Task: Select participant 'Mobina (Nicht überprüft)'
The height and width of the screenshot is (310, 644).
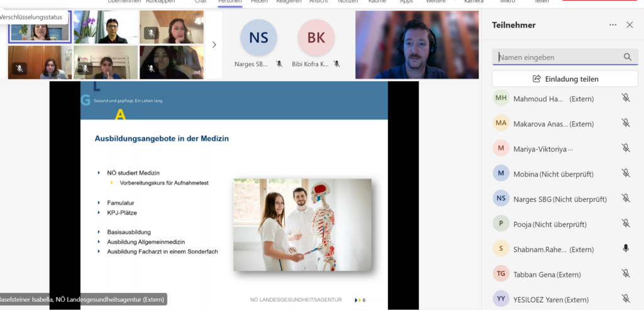Action: click(x=553, y=174)
